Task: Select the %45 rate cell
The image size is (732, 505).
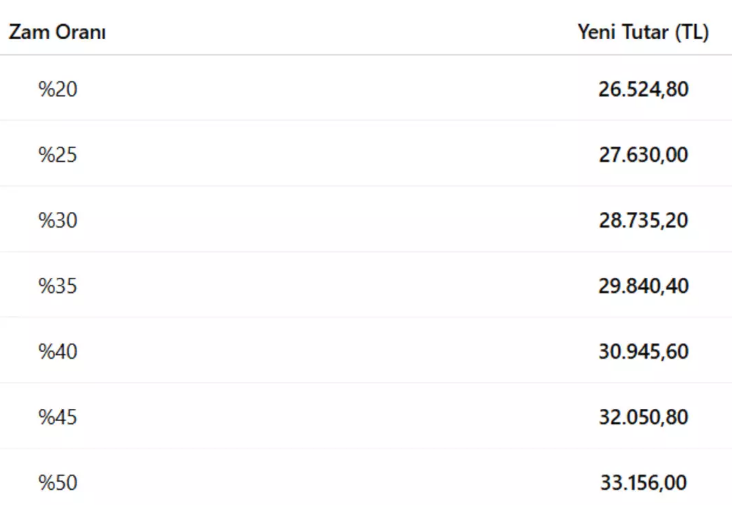Action: click(58, 417)
